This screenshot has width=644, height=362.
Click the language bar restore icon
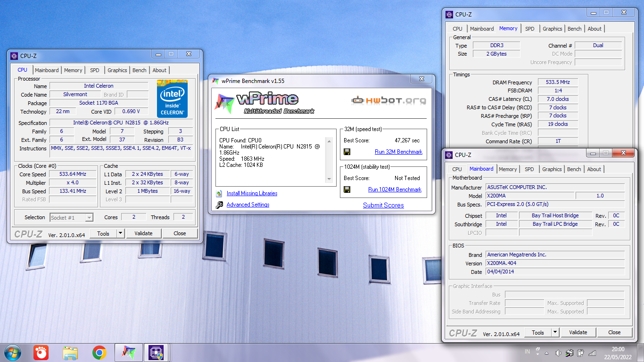538,349
